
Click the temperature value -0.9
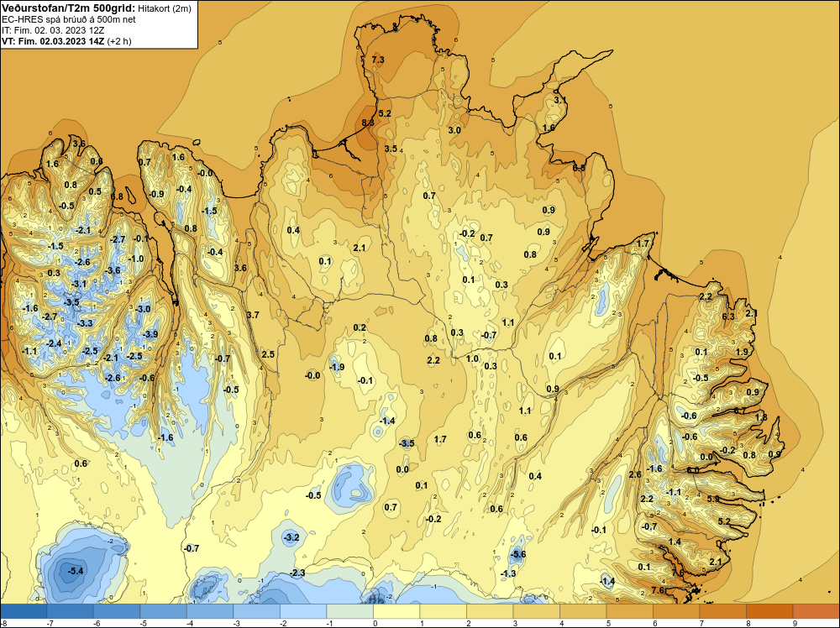[156, 194]
